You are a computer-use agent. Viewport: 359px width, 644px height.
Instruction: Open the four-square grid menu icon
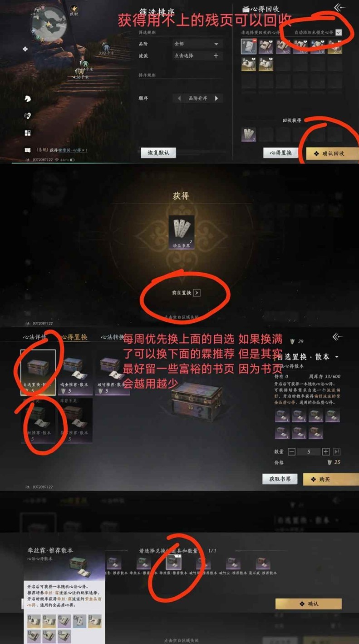28,133
